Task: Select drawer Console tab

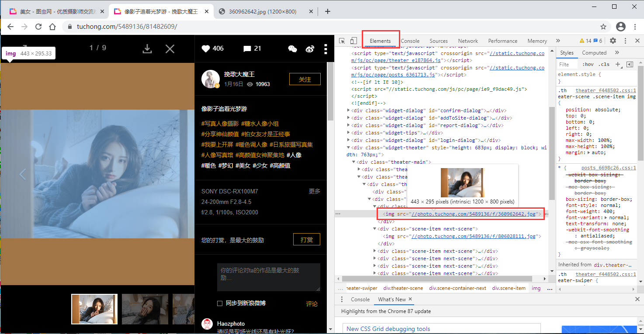Action: [x=360, y=299]
